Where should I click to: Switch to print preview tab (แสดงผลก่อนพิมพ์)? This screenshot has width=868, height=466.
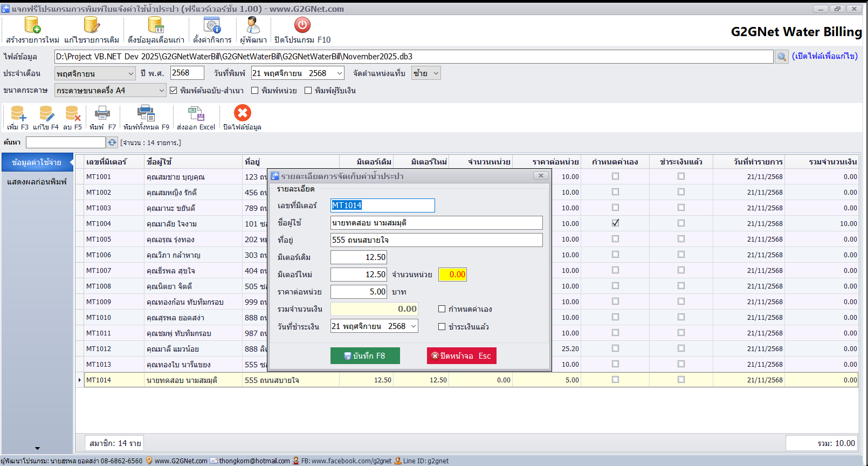point(37,182)
